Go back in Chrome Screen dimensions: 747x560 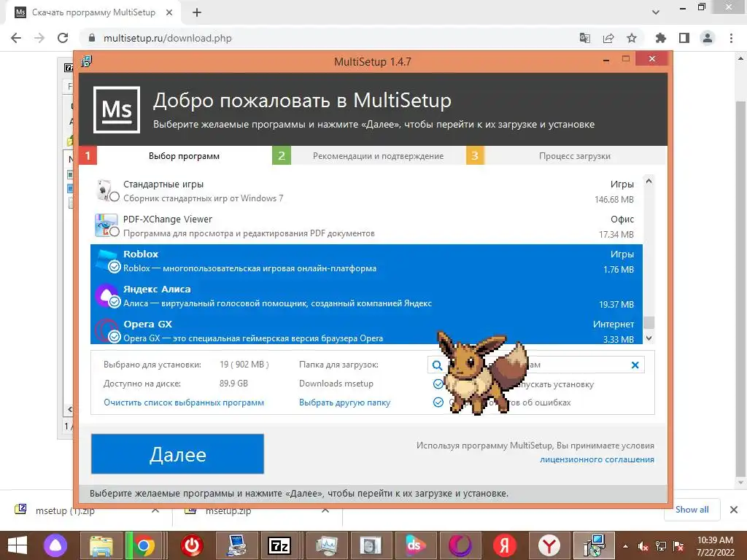[x=16, y=38]
